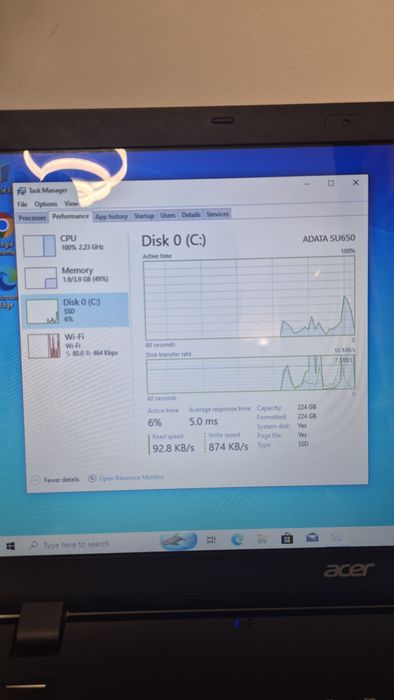The image size is (394, 700).
Task: Select Disk 0 (C:) in sidebar
Action: pos(75,310)
